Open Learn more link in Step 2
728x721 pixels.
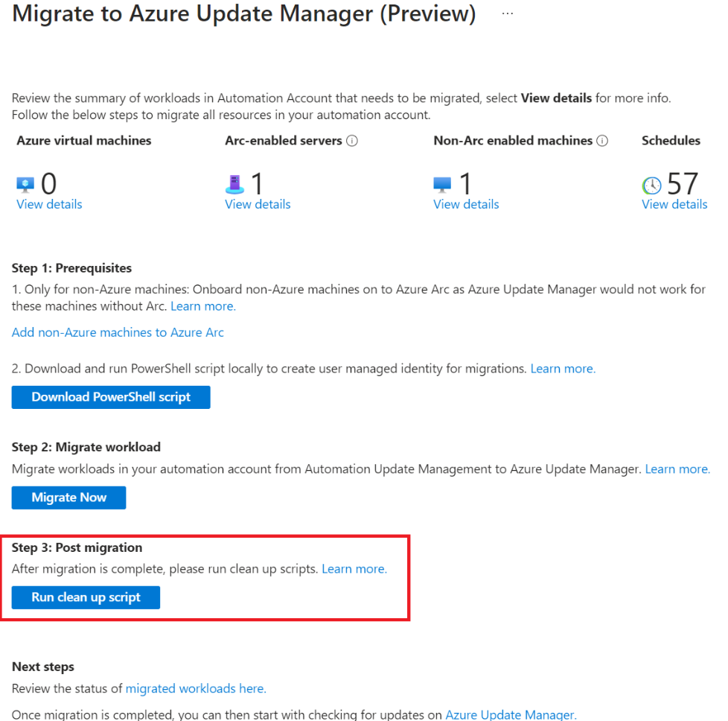pos(678,469)
